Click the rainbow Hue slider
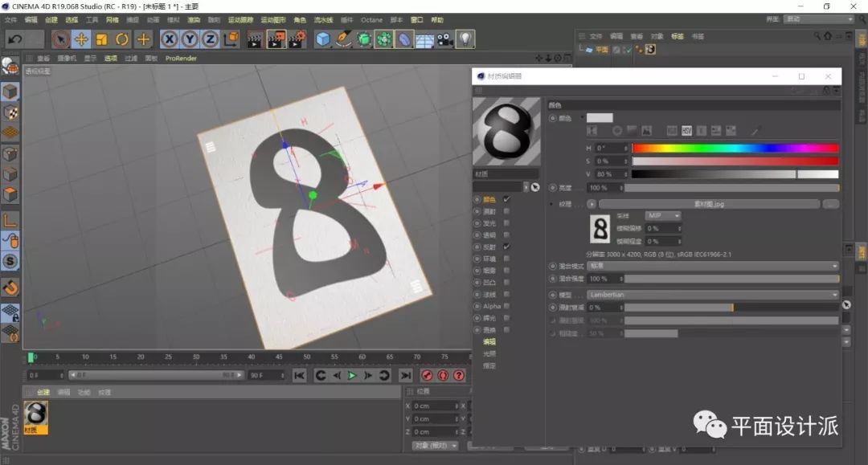This screenshot has width=868, height=465. 735,148
